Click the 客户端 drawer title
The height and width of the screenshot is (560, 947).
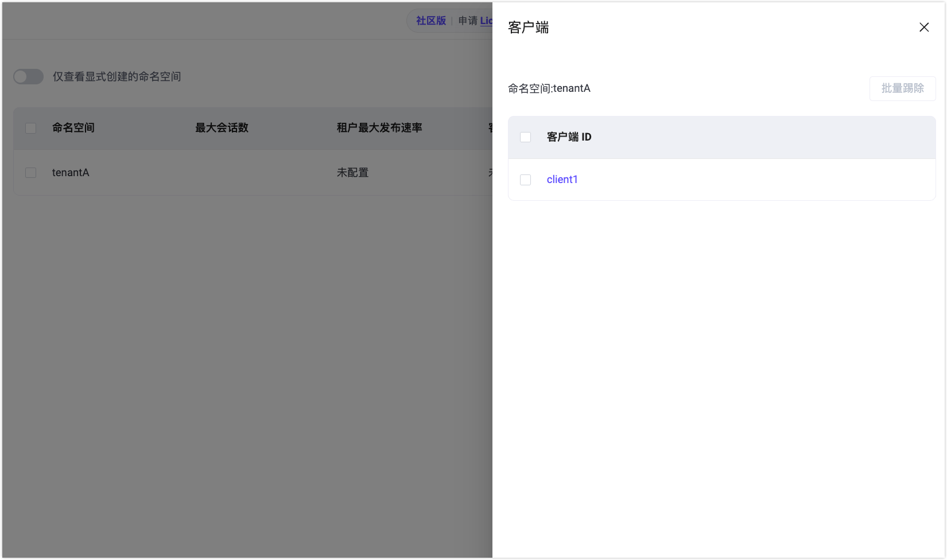pyautogui.click(x=527, y=27)
